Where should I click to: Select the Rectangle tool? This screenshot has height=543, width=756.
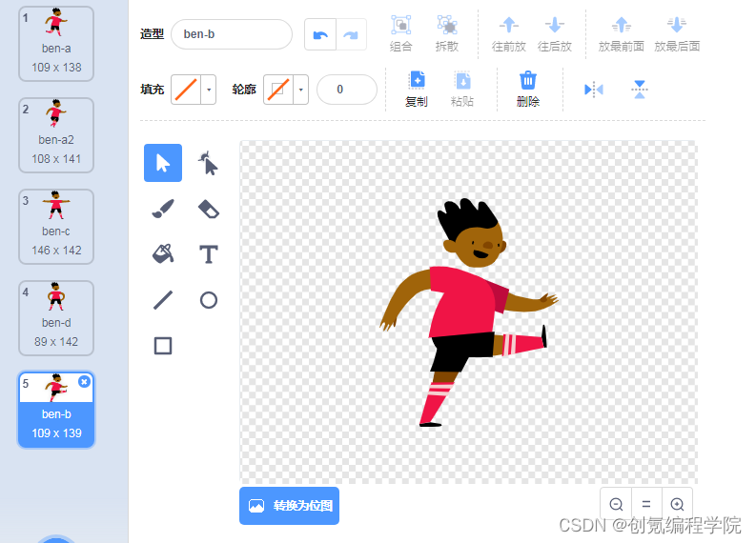coord(163,346)
